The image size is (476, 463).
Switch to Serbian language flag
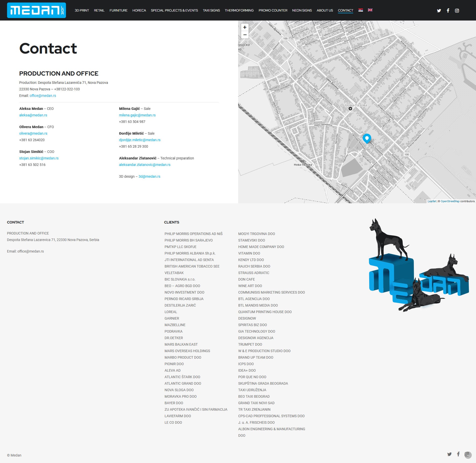coord(360,10)
